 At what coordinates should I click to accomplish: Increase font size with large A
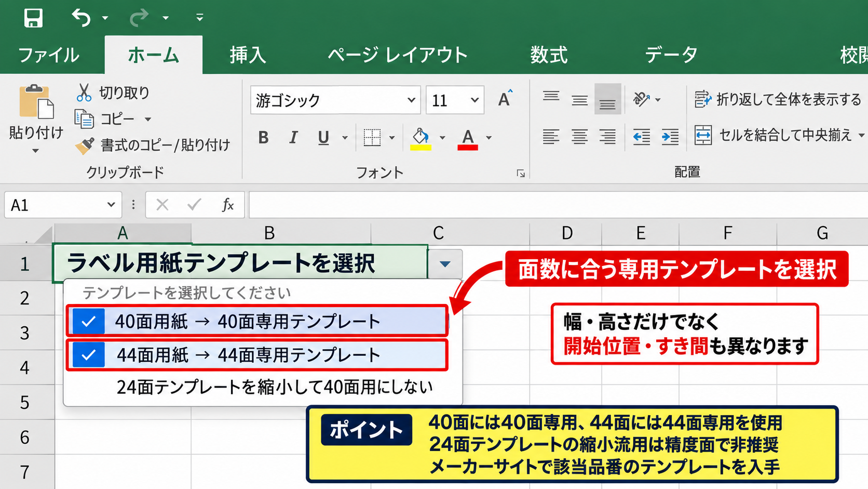coord(505,99)
